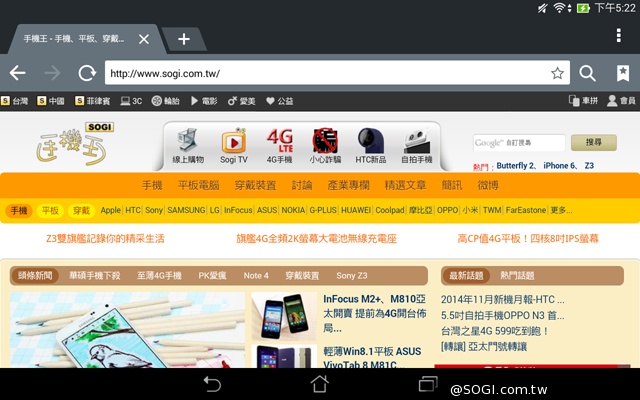
Task: Switch to the Sony Z3 tab
Action: pos(352,276)
